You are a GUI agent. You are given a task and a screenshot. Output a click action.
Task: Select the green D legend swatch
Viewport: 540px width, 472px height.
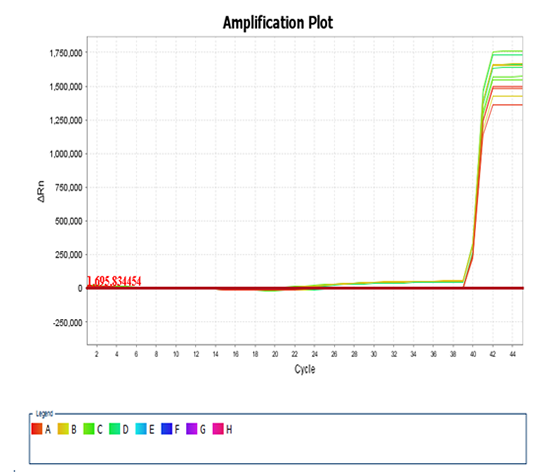click(x=115, y=429)
